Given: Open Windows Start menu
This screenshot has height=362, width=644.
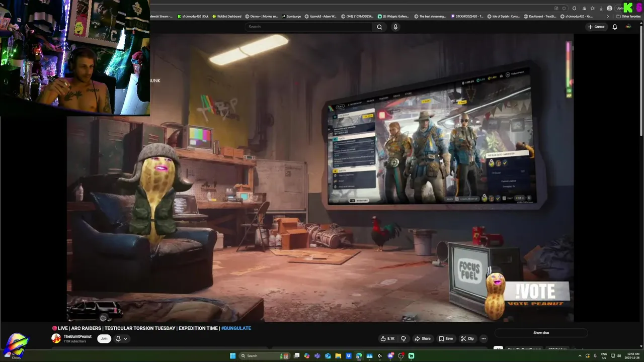Looking at the screenshot, I should click(232, 356).
